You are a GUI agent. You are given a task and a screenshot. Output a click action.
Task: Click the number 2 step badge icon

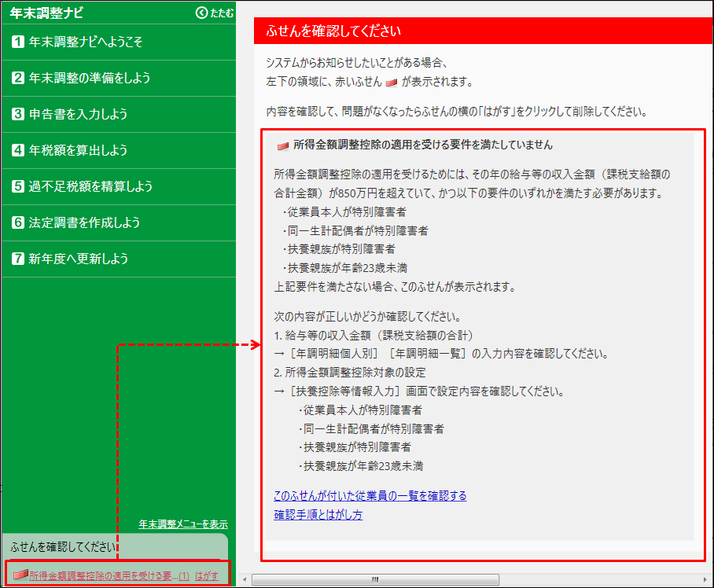click(x=18, y=78)
